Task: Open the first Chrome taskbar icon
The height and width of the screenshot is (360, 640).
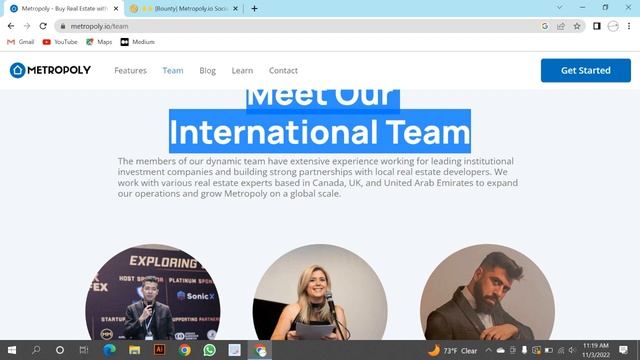Action: pyautogui.click(x=184, y=350)
